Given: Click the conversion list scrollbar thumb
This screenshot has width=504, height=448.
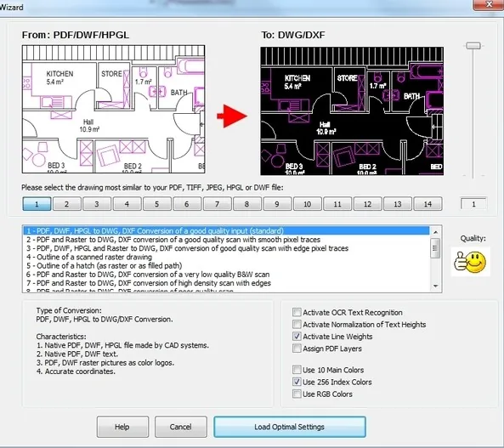Looking at the screenshot, I should coord(435,248).
